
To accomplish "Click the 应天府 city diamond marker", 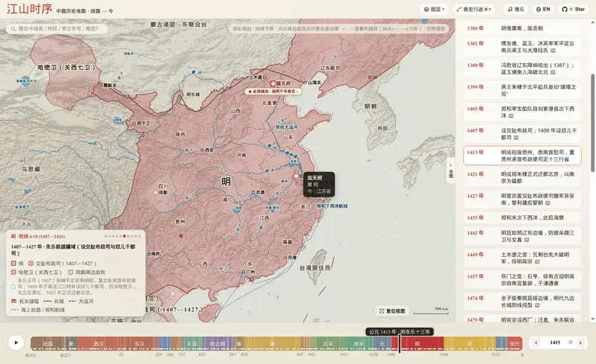I will pyautogui.click(x=296, y=176).
